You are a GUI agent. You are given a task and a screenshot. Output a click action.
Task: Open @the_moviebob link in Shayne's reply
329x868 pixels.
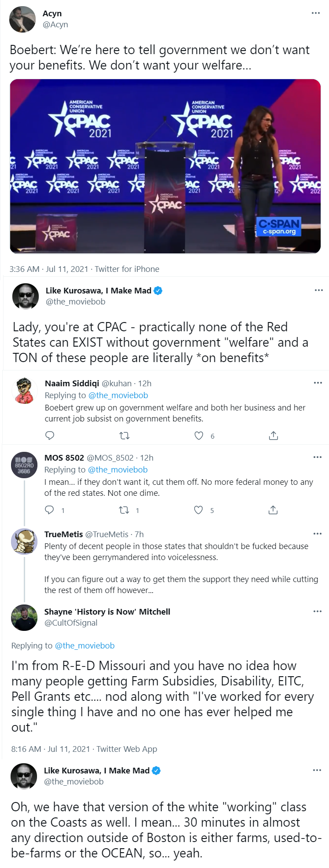[85, 645]
